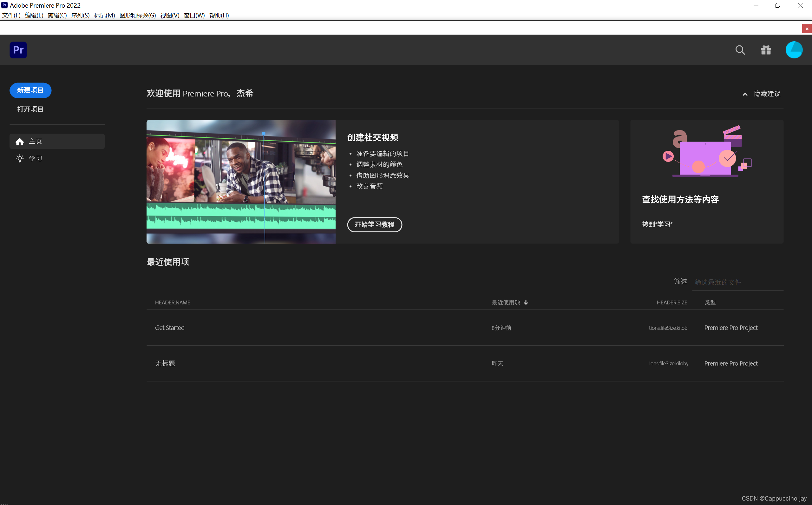Open the search magnifier icon
Viewport: 812px width, 505px height.
740,50
